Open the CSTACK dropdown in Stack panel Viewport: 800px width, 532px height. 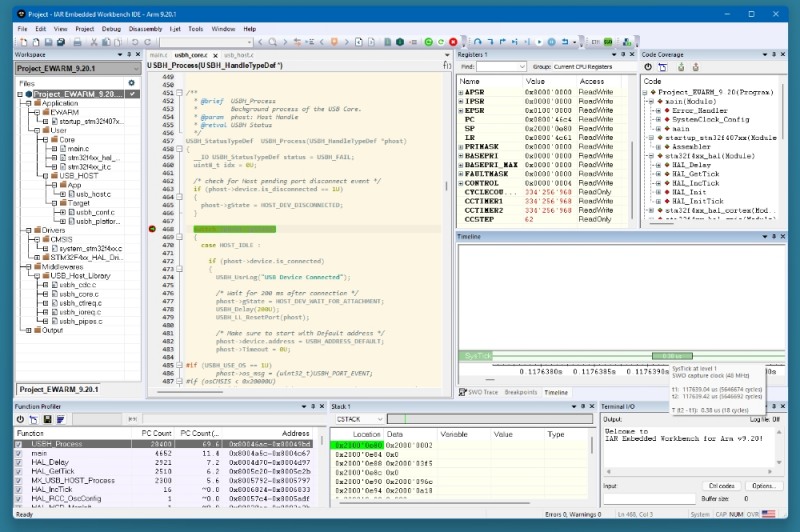pyautogui.click(x=359, y=419)
